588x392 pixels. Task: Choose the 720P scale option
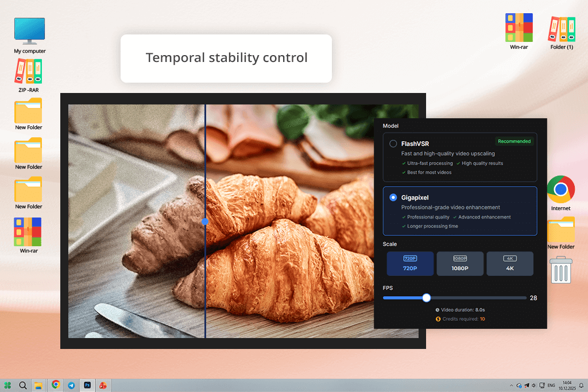tap(410, 263)
